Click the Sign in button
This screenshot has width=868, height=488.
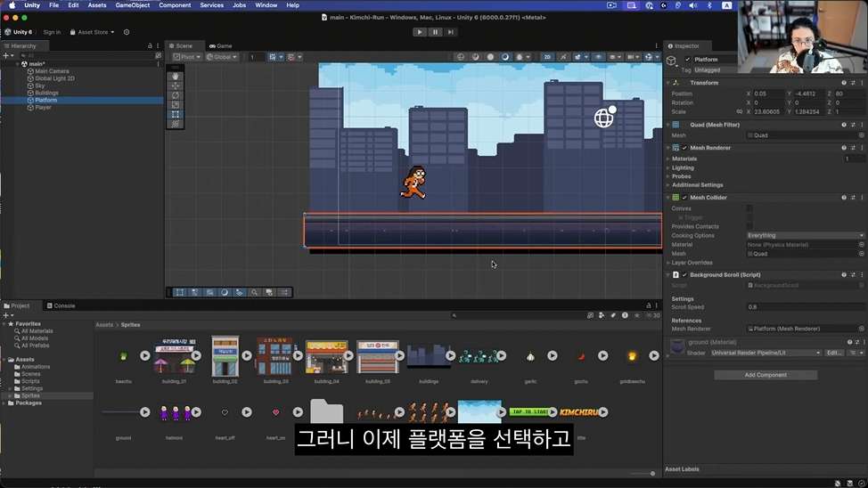52,32
